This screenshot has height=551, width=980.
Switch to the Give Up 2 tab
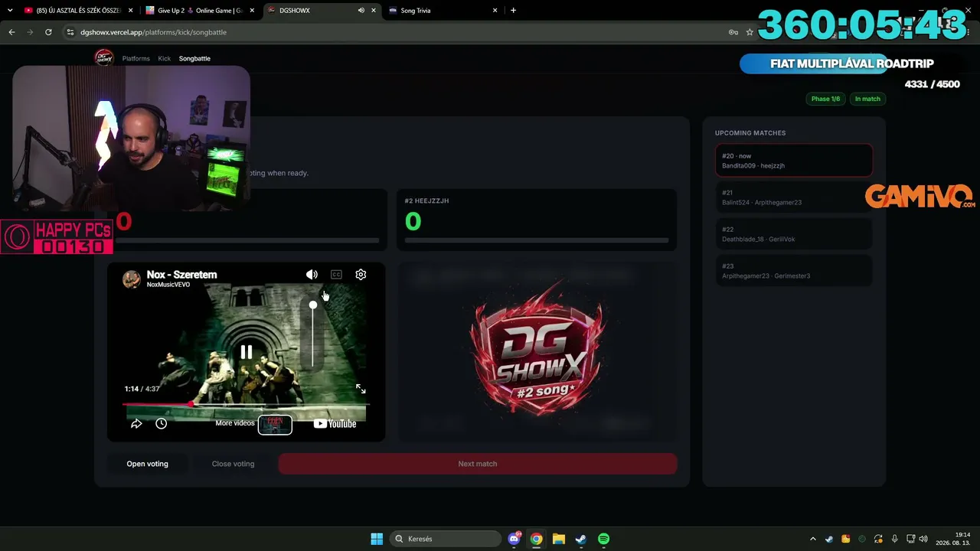click(x=200, y=11)
